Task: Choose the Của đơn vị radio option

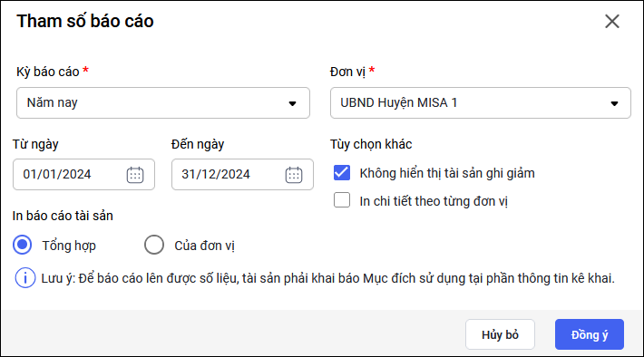Action: 154,245
